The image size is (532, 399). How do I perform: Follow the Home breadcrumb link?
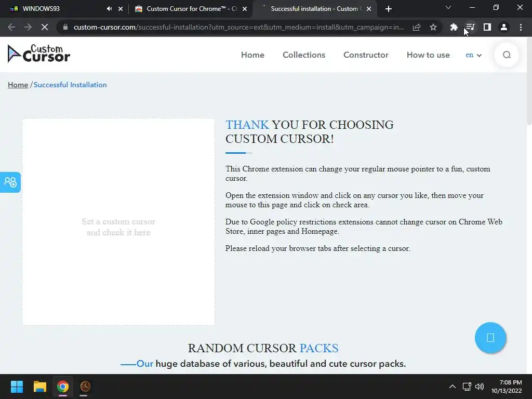[x=18, y=85]
